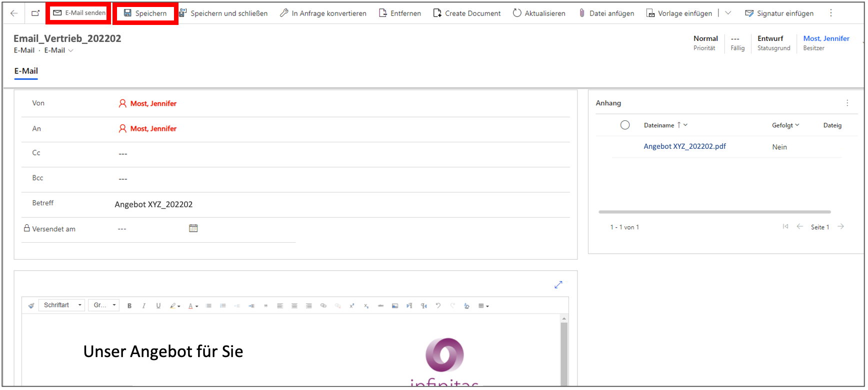The height and width of the screenshot is (390, 868).
Task: Click Entfernen to delete email
Action: coord(400,13)
